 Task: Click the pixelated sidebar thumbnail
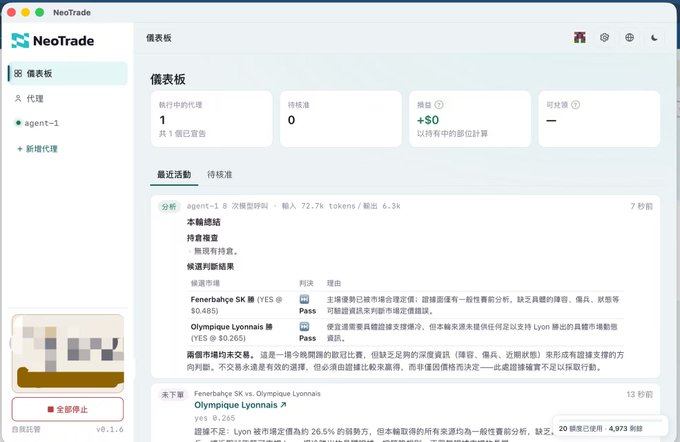point(68,354)
